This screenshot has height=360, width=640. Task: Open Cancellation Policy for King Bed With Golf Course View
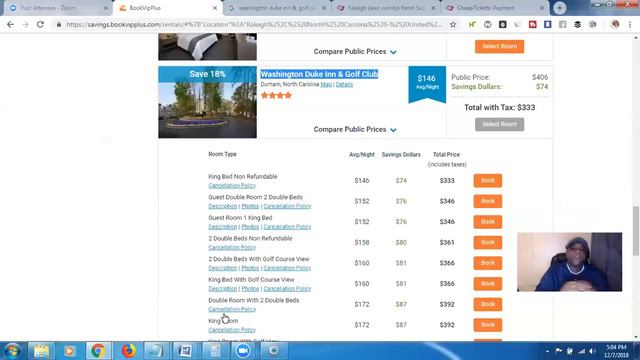(287, 289)
